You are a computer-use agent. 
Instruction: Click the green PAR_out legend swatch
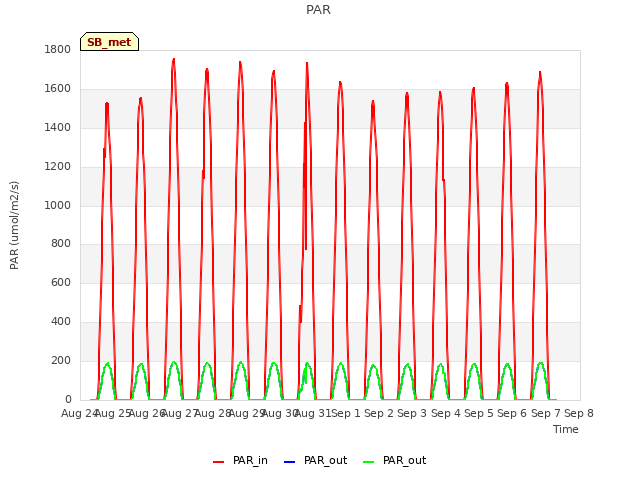[x=369, y=462]
